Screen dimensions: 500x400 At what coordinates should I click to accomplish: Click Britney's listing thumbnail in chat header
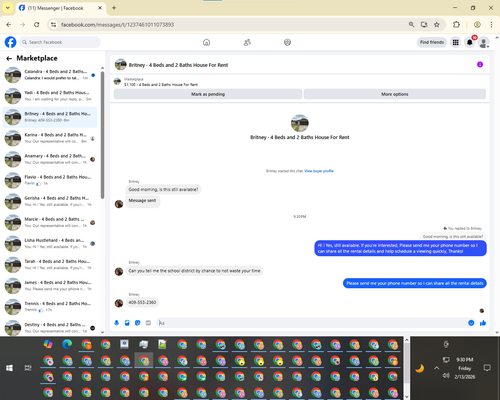click(120, 65)
